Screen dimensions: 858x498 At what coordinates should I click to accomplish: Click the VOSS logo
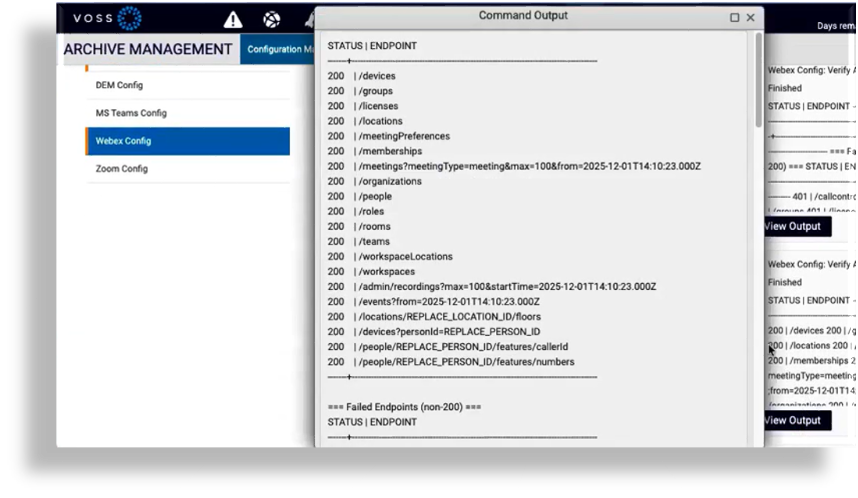click(x=107, y=18)
